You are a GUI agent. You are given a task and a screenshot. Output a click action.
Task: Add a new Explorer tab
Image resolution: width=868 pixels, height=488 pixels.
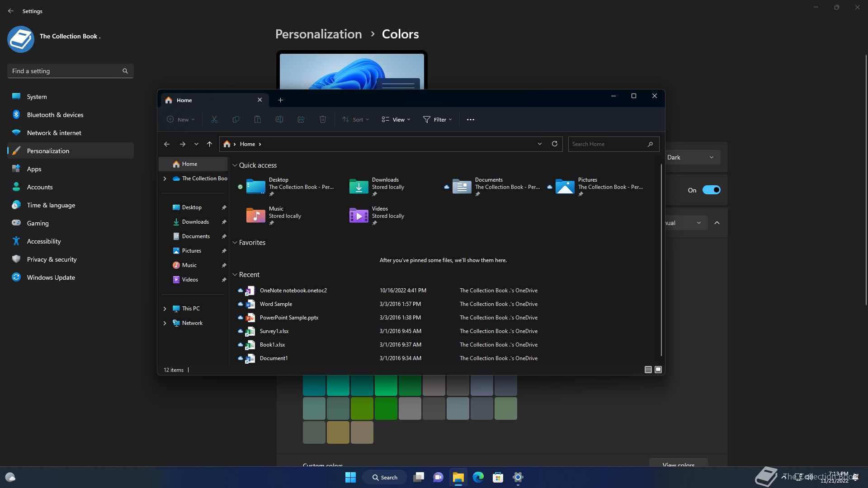tap(280, 100)
